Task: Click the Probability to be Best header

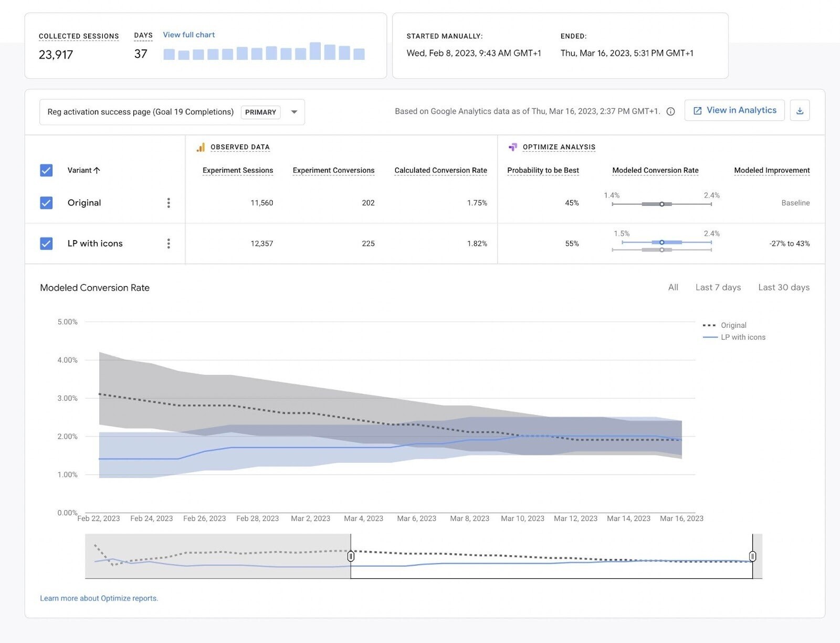Action: (543, 170)
